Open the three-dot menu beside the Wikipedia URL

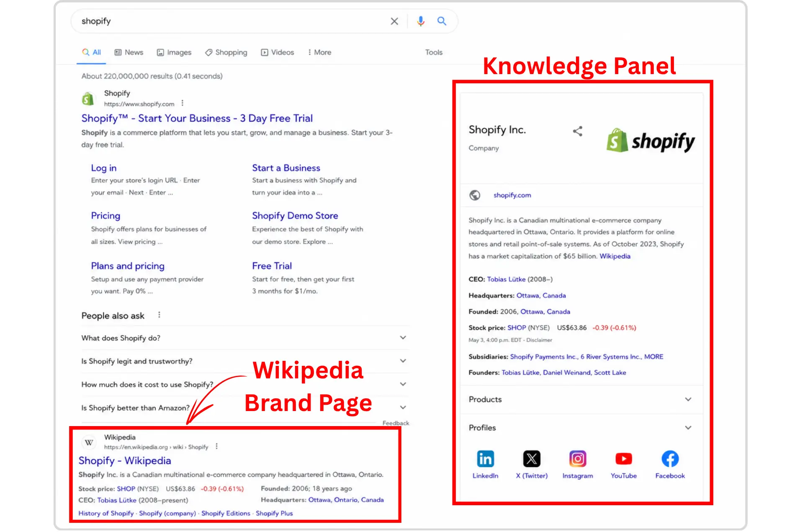[x=216, y=447]
